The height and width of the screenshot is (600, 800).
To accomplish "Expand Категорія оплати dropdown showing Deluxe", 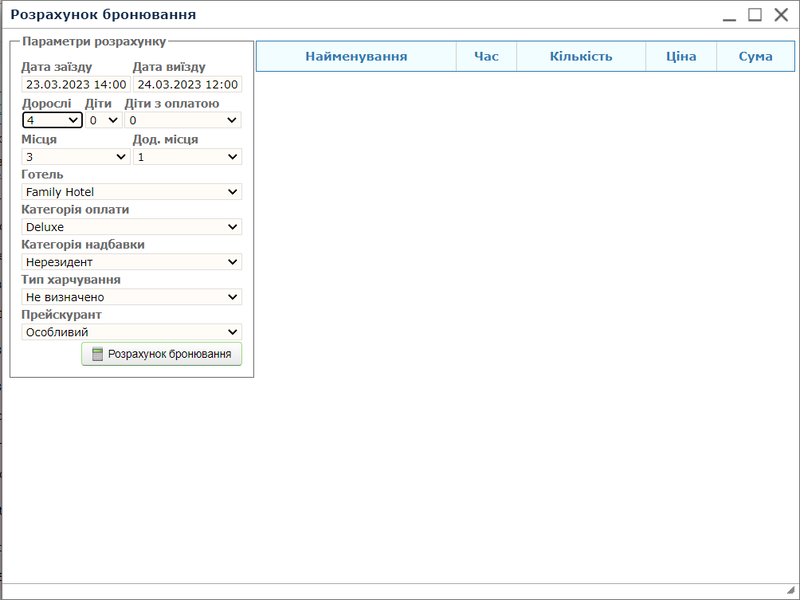I will pyautogui.click(x=131, y=227).
